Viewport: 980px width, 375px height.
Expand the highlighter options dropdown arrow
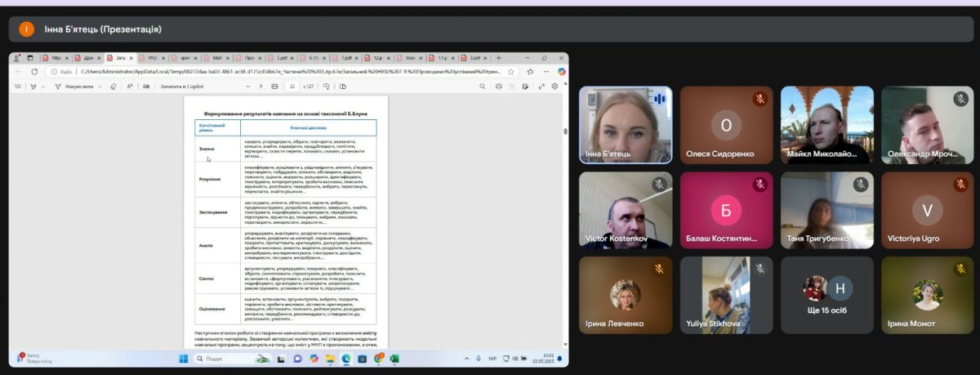click(x=42, y=86)
